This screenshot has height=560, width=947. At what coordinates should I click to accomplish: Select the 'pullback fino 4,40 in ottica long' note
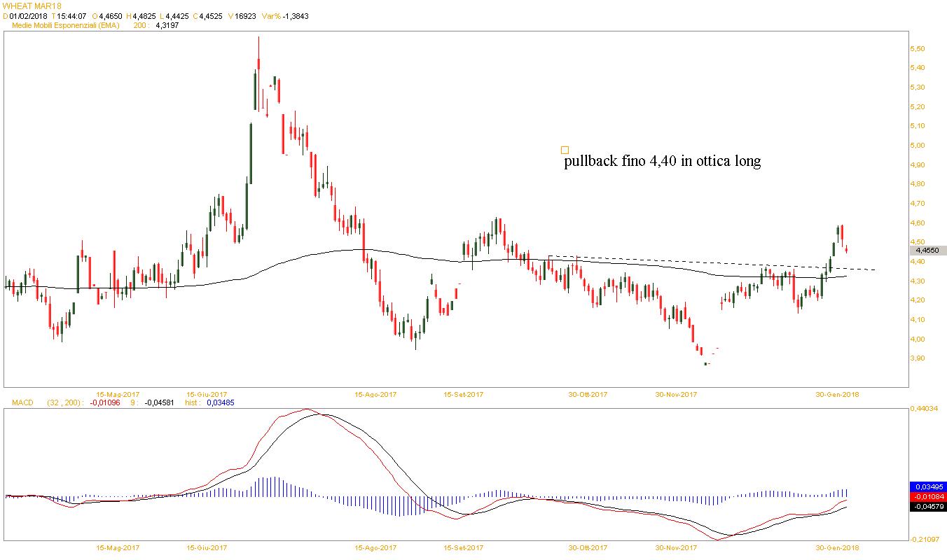663,162
